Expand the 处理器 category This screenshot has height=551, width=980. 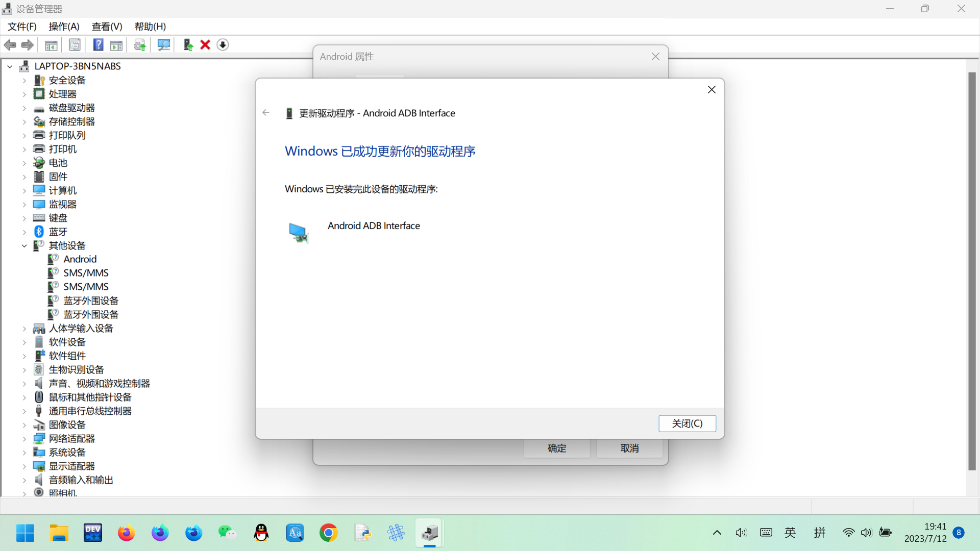click(x=24, y=94)
